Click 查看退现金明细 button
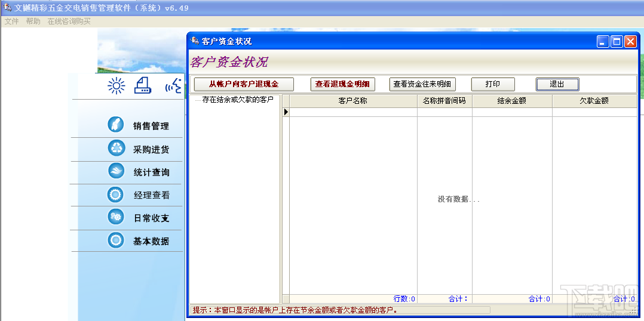 [342, 84]
